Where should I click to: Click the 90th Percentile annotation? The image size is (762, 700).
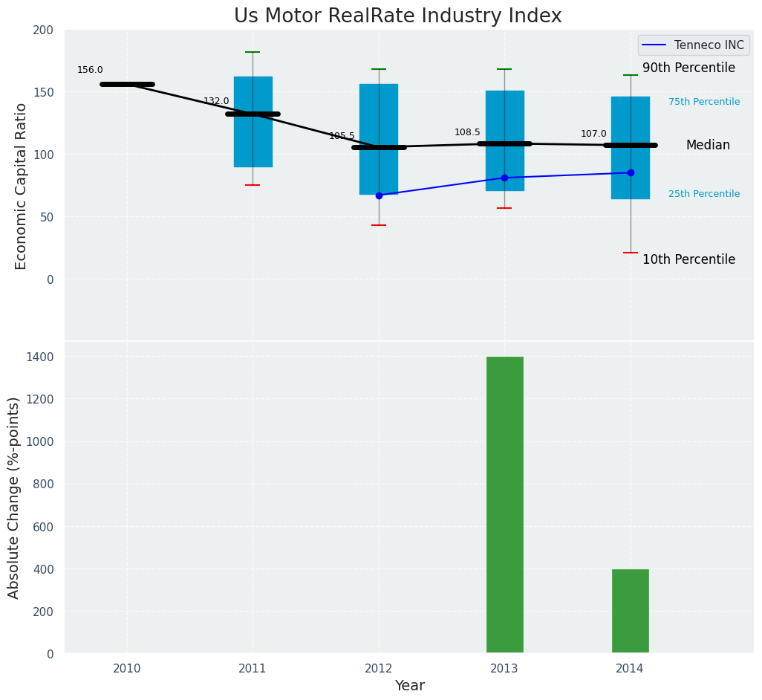click(688, 68)
